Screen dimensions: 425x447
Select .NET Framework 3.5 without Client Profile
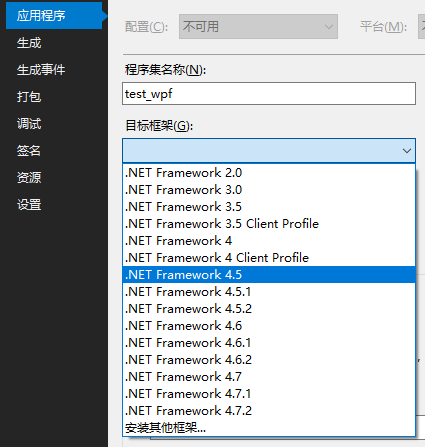[x=269, y=207]
